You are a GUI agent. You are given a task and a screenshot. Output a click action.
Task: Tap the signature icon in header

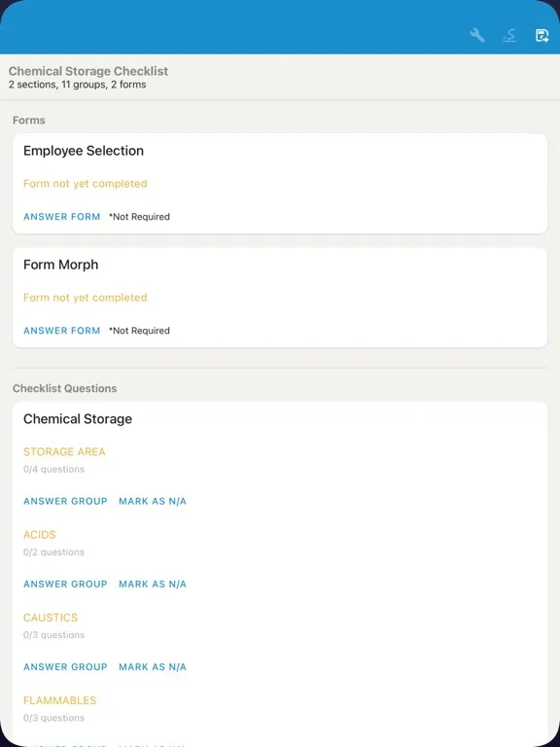(x=509, y=36)
